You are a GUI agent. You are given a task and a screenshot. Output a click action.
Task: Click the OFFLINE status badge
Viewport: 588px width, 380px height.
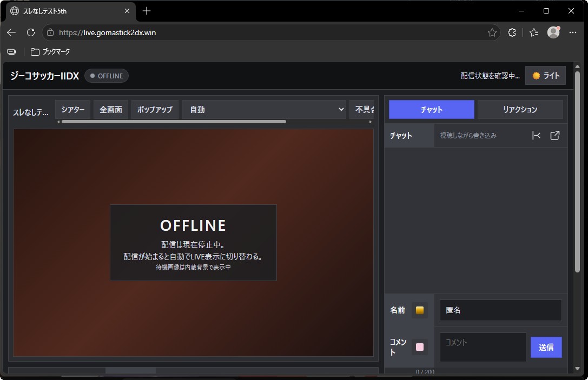click(x=107, y=76)
